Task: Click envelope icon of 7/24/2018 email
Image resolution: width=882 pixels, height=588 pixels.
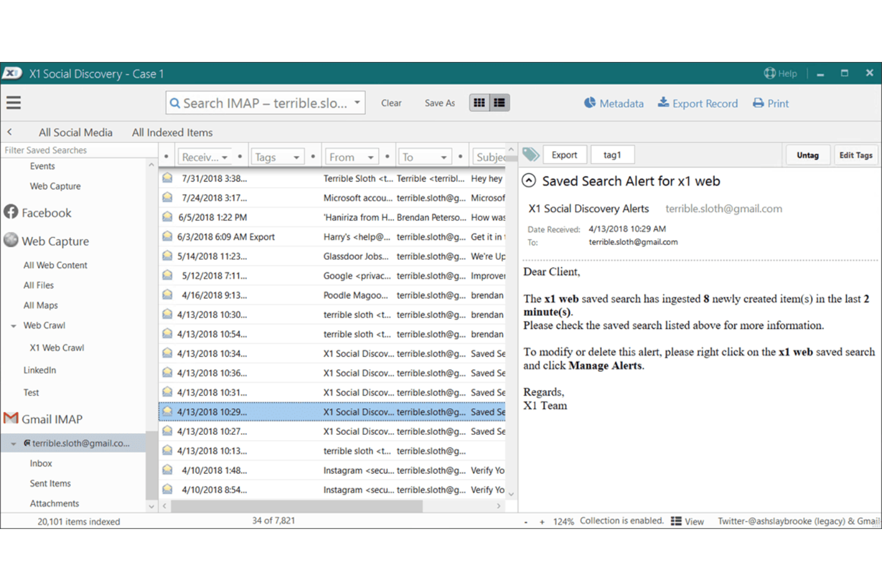Action: (x=167, y=197)
